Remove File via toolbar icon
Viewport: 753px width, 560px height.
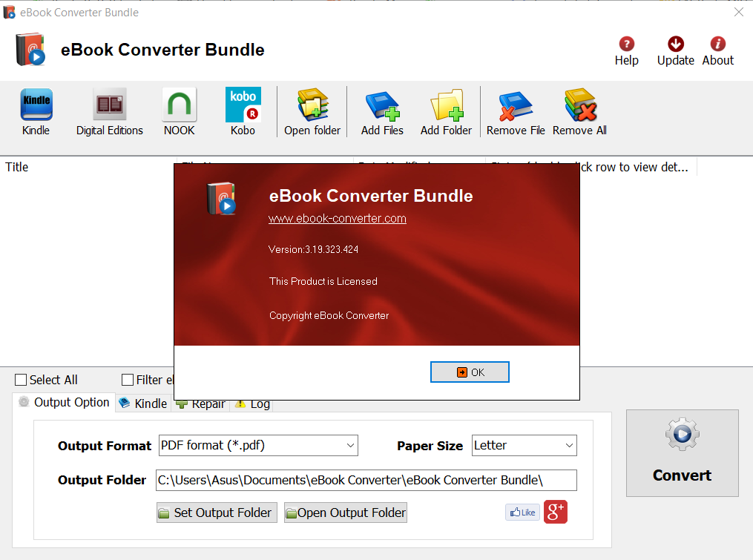516,113
